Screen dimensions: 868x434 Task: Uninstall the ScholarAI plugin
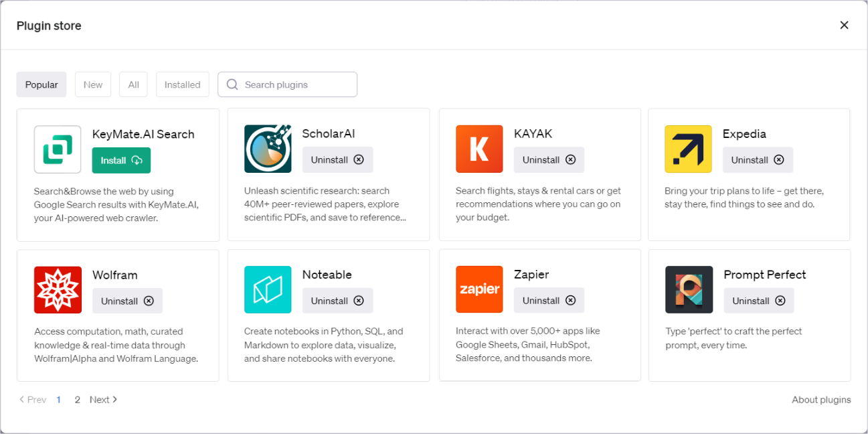337,159
